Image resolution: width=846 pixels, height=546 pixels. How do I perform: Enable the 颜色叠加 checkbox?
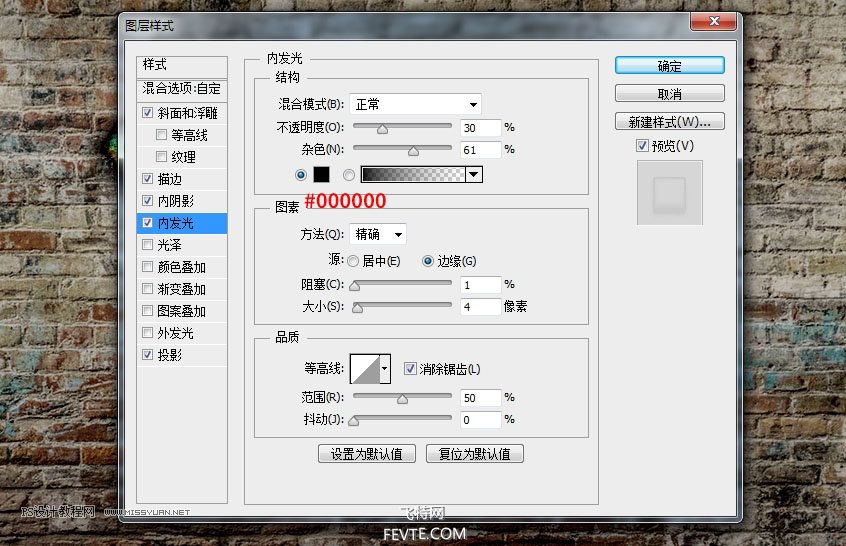[x=147, y=267]
